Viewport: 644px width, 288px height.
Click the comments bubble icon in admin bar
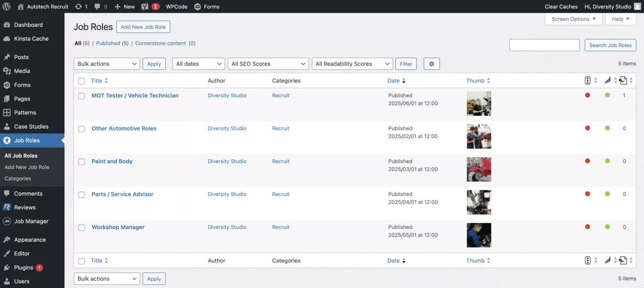pyautogui.click(x=97, y=7)
